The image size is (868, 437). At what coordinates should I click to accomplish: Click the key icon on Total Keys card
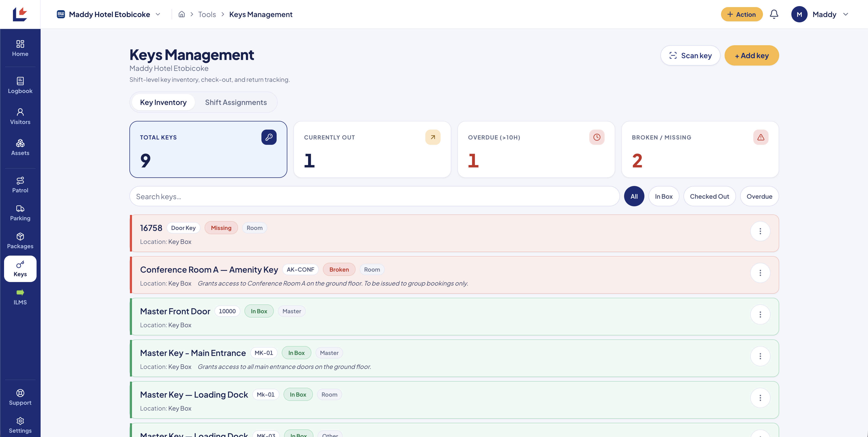click(x=269, y=137)
